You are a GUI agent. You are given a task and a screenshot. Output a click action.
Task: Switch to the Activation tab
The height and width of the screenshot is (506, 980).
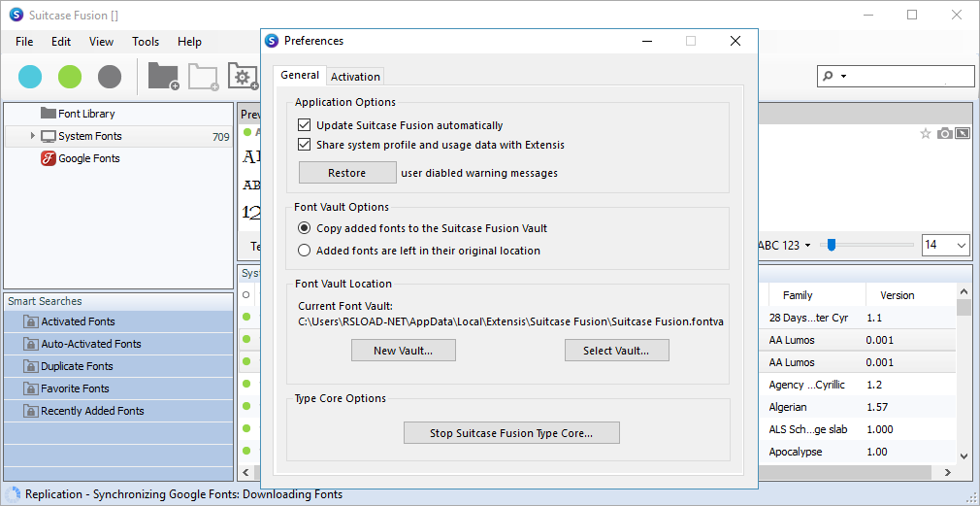point(355,77)
